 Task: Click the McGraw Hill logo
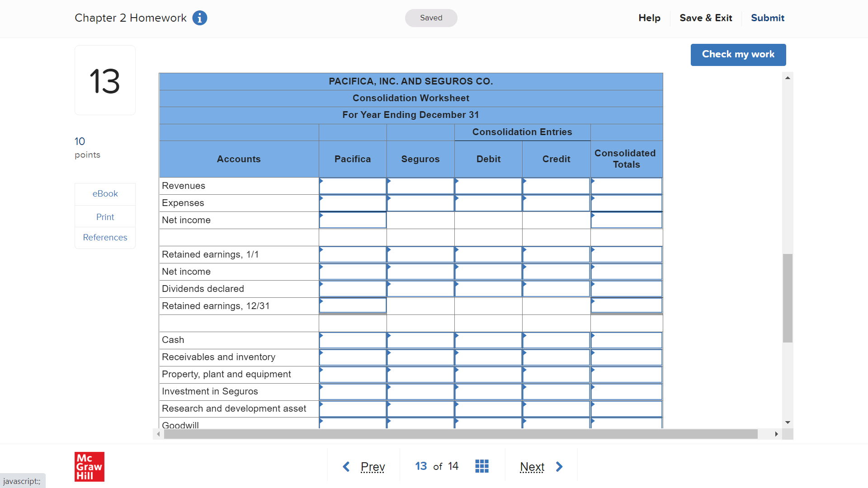89,467
